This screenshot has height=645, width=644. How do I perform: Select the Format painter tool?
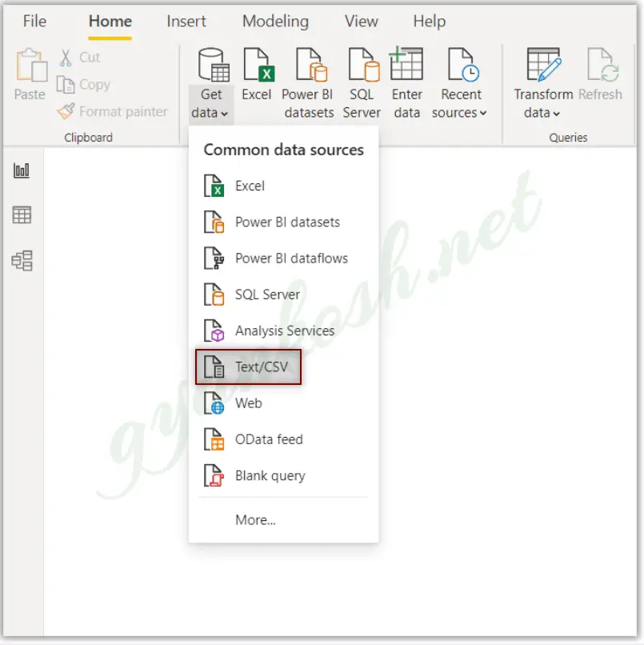(112, 111)
